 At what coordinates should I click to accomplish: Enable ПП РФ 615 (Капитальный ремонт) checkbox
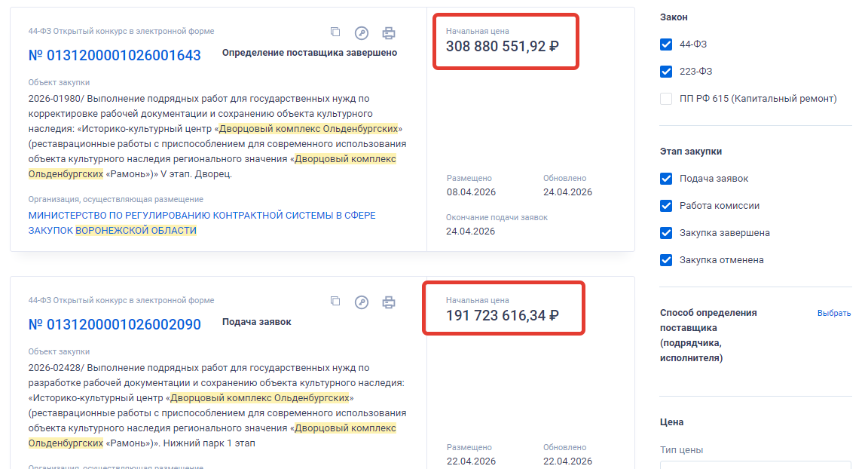pyautogui.click(x=666, y=99)
